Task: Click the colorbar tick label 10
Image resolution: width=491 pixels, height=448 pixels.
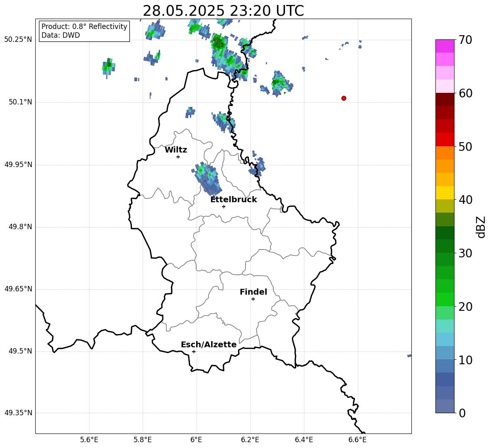Action: click(466, 360)
